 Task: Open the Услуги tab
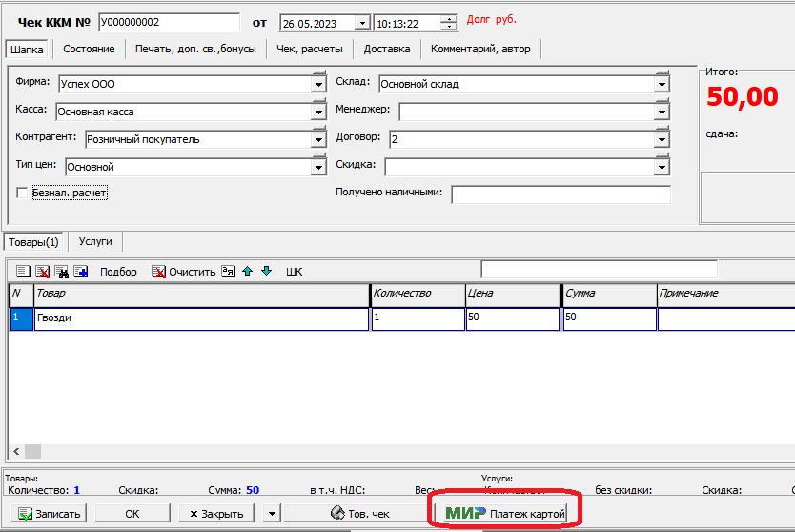95,242
